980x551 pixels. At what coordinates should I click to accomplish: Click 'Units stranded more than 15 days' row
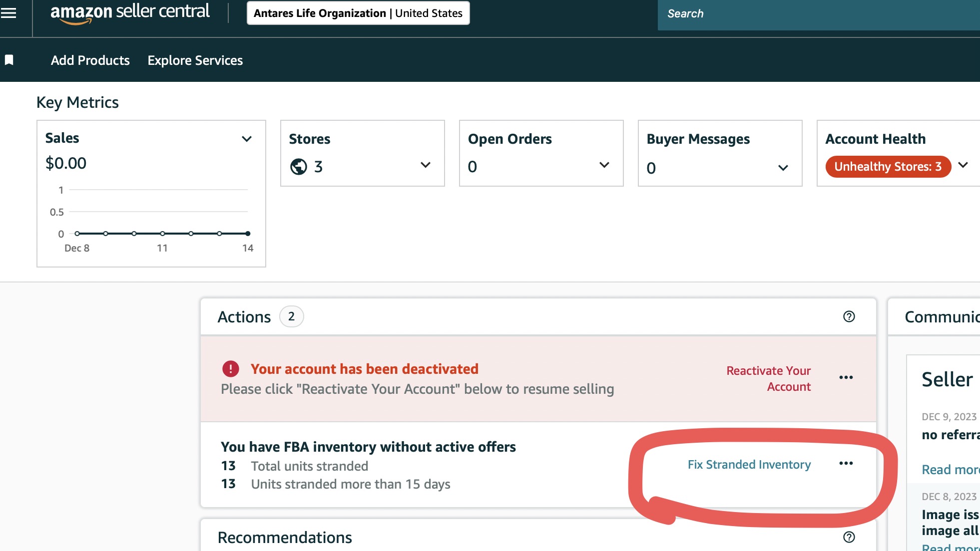coord(336,484)
